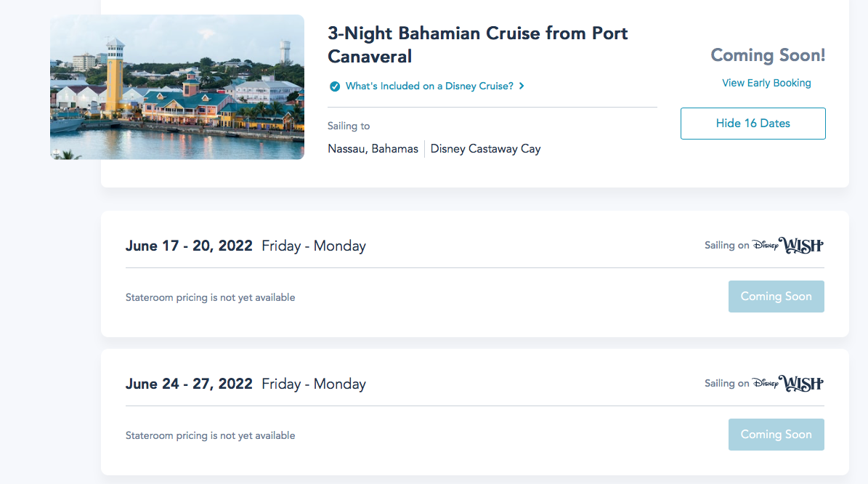Click the Sailing to label
Image resolution: width=868 pixels, height=484 pixels.
(x=349, y=126)
